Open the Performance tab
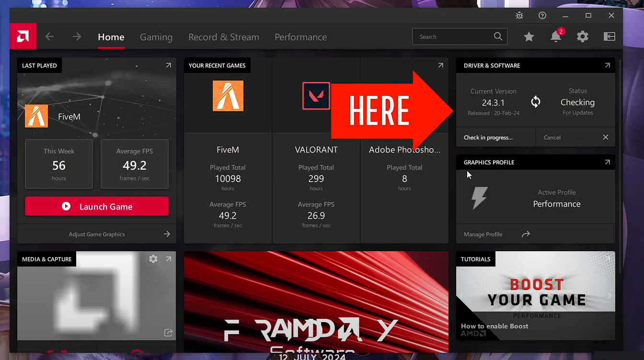This screenshot has width=644, height=360. (300, 37)
